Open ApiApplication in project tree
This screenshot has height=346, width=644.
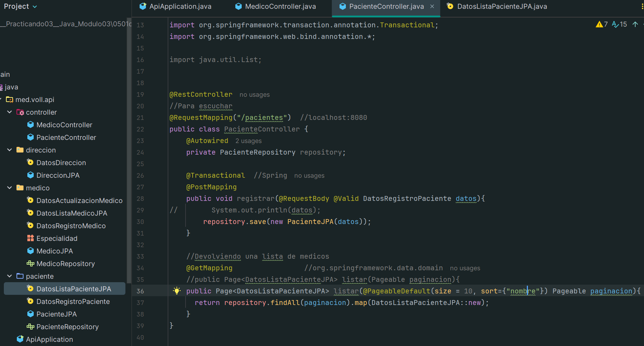click(x=49, y=339)
